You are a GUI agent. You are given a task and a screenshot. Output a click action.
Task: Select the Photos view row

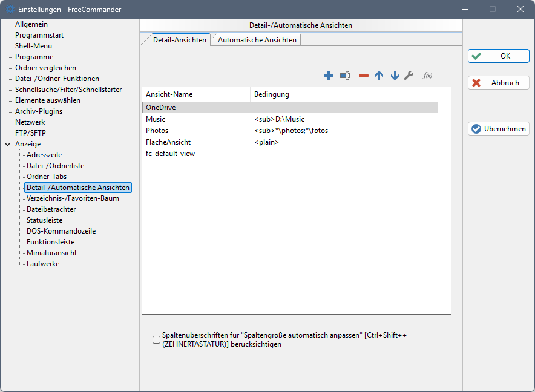157,131
